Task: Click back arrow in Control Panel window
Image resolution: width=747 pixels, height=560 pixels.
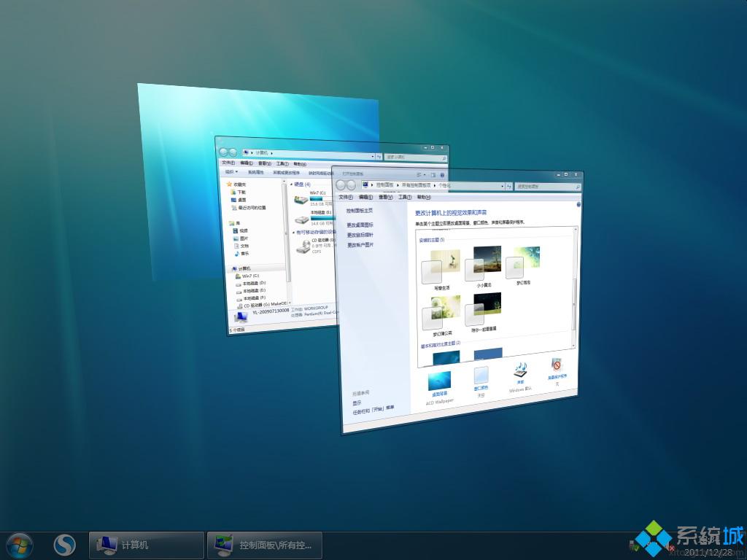Action: [341, 184]
